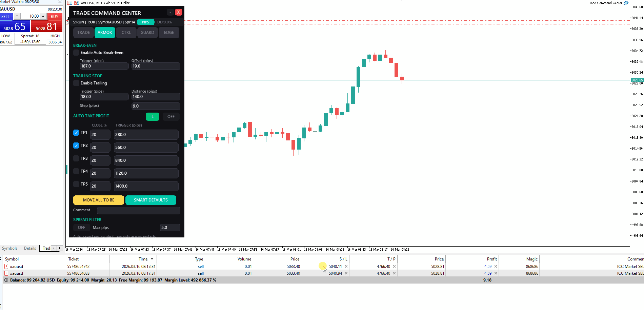Edit TP3 trigger value 840.0
Image resolution: width=644 pixels, height=310 pixels.
coord(146,160)
